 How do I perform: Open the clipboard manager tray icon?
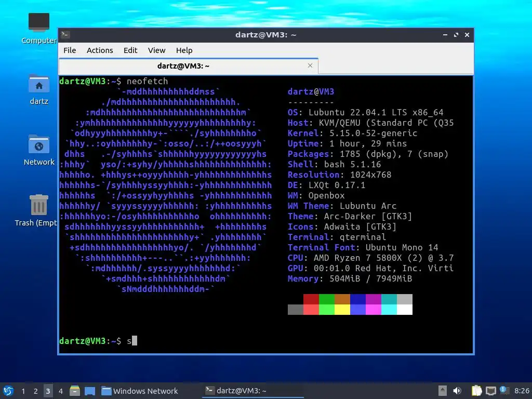click(477, 391)
